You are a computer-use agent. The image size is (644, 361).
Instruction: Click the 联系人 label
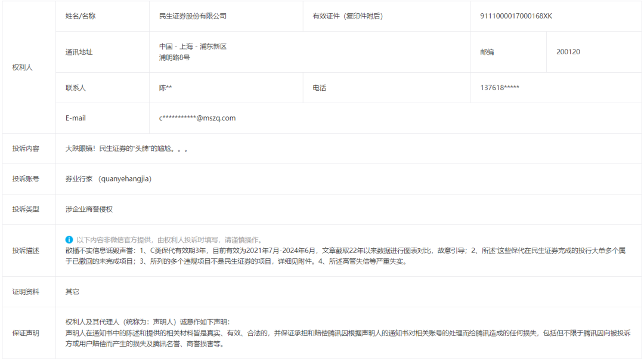(76, 88)
